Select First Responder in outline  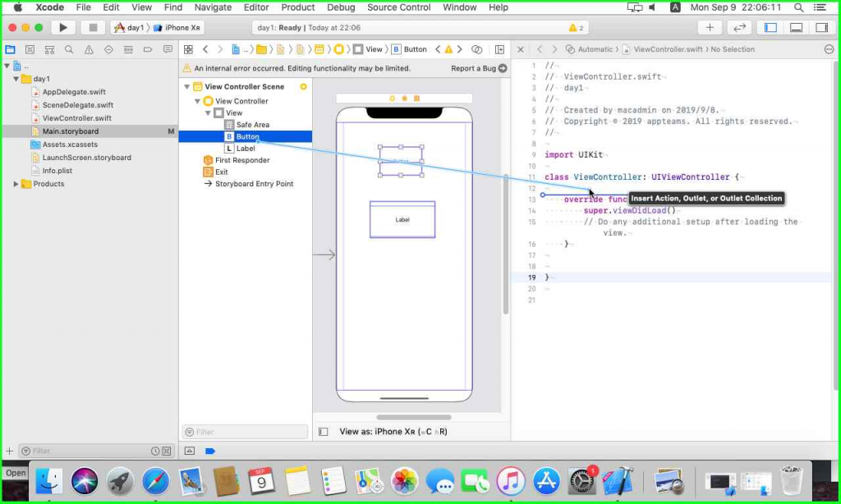242,160
